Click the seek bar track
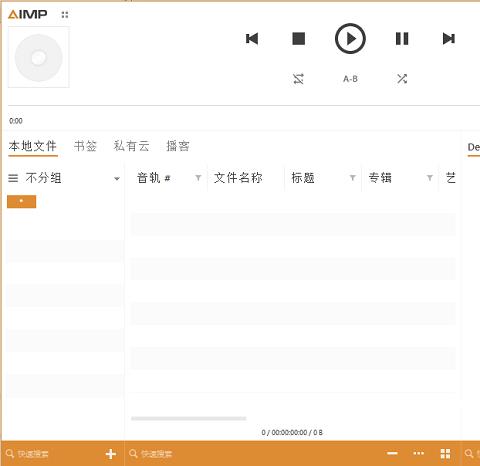This screenshot has height=466, width=480. (244, 106)
